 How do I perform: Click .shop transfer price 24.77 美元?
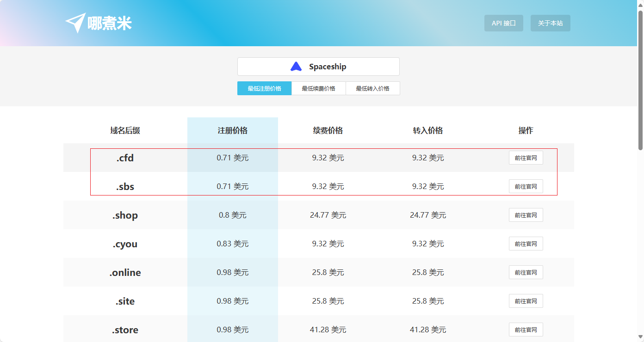pyautogui.click(x=428, y=215)
